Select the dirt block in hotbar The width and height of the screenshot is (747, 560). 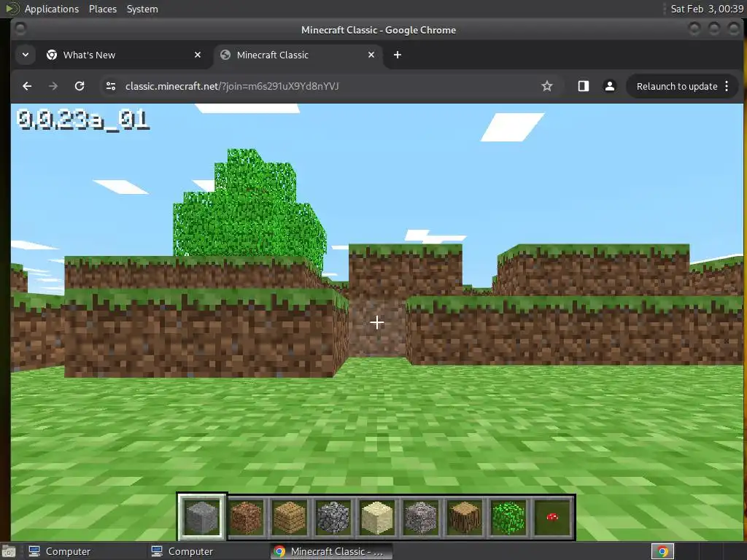tap(246, 517)
